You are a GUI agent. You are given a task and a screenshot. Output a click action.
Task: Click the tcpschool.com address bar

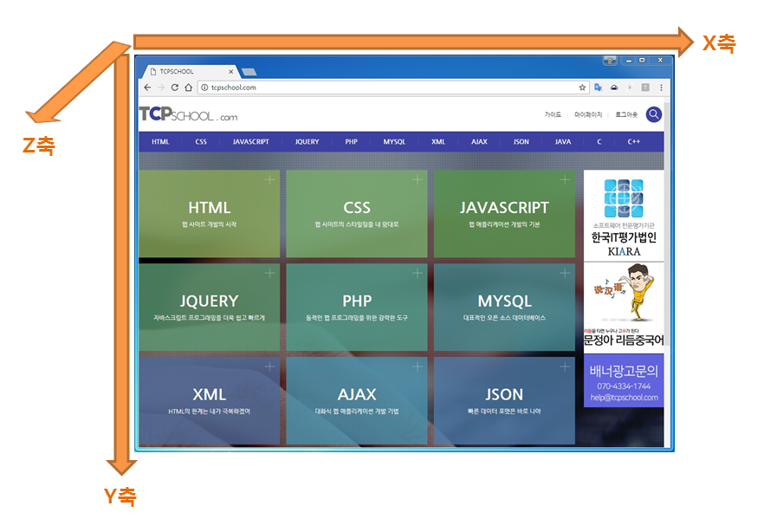point(393,88)
